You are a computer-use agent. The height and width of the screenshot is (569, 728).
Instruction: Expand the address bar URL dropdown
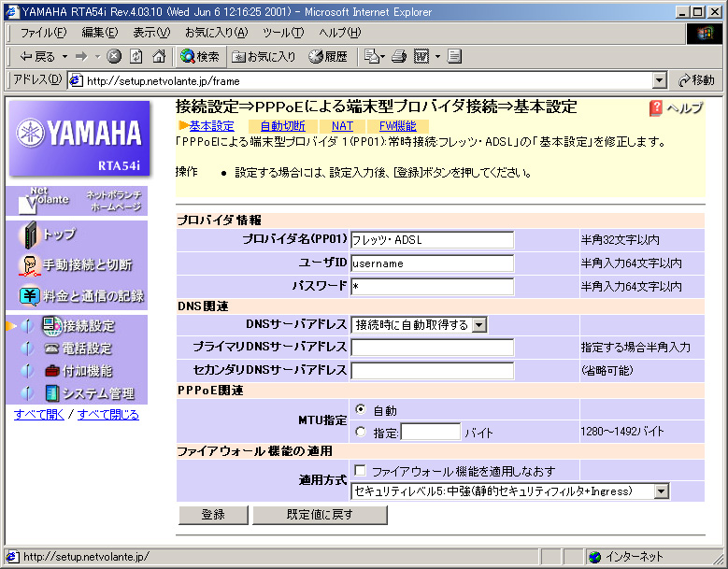660,80
